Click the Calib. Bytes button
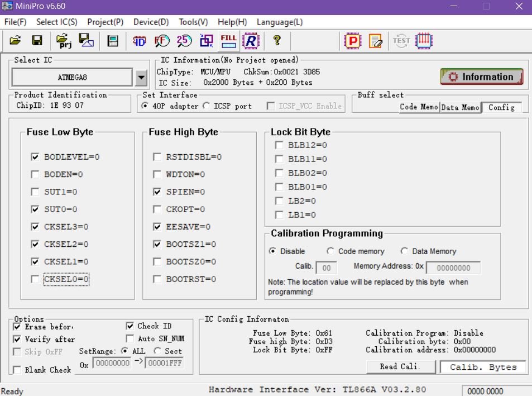Image resolution: width=532 pixels, height=396 pixels. [x=483, y=367]
